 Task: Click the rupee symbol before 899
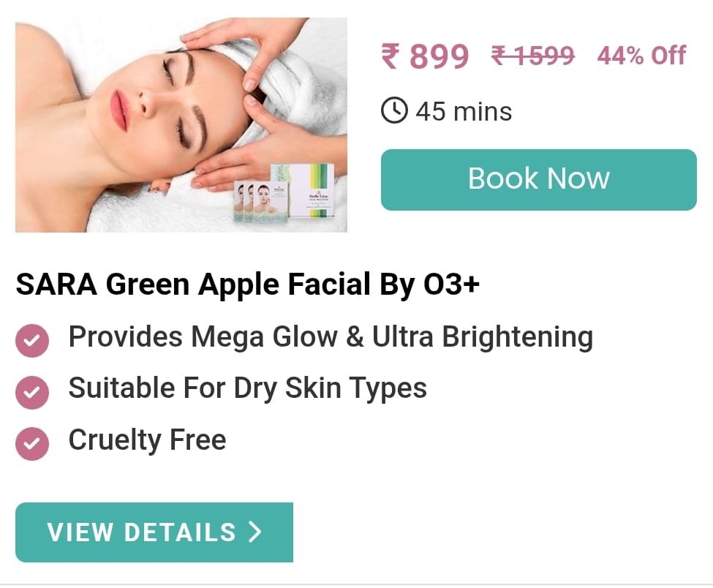coord(391,56)
